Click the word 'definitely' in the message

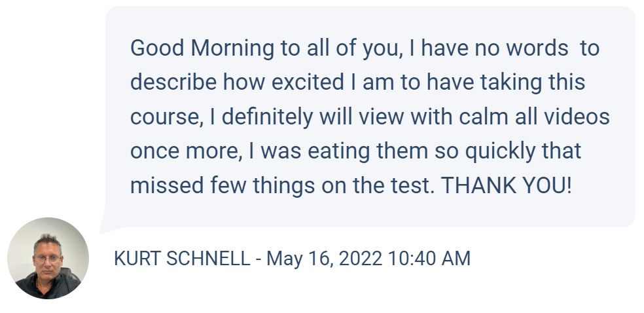coord(268,117)
